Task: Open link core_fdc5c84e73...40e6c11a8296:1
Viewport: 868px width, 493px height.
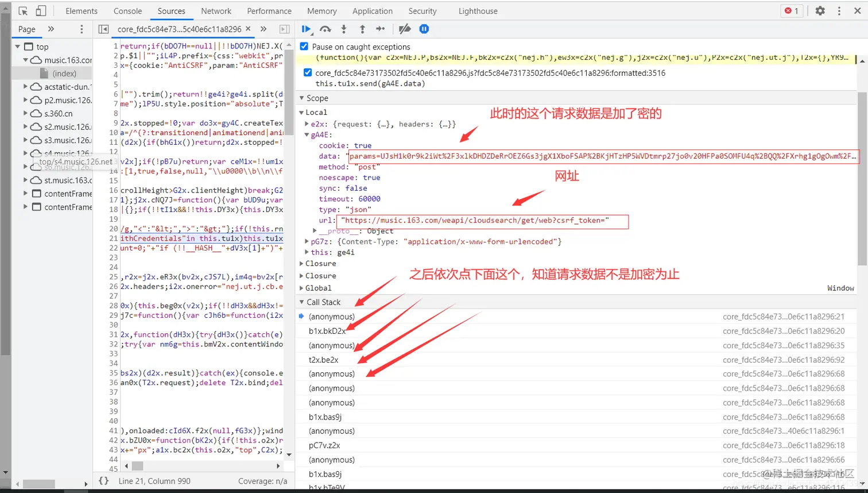Action: coord(784,431)
